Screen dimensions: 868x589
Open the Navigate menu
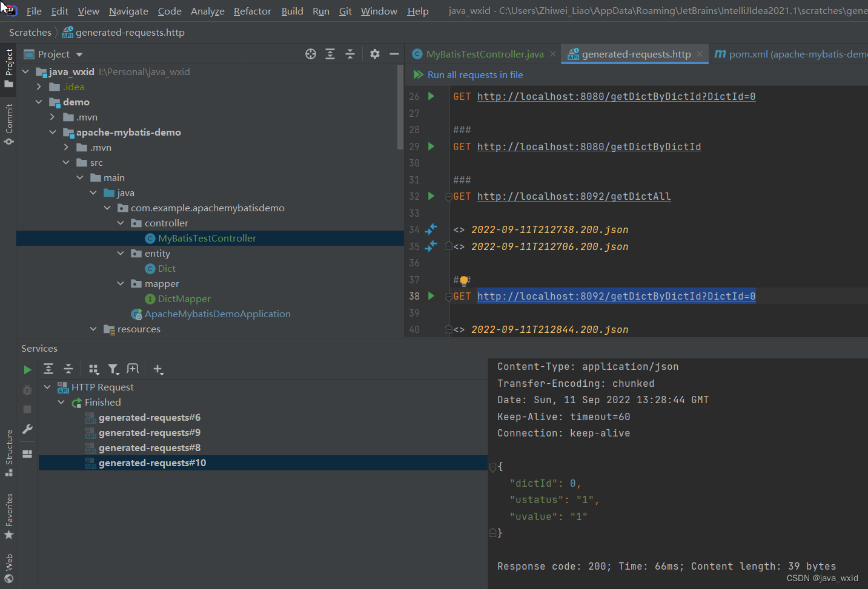(x=128, y=11)
